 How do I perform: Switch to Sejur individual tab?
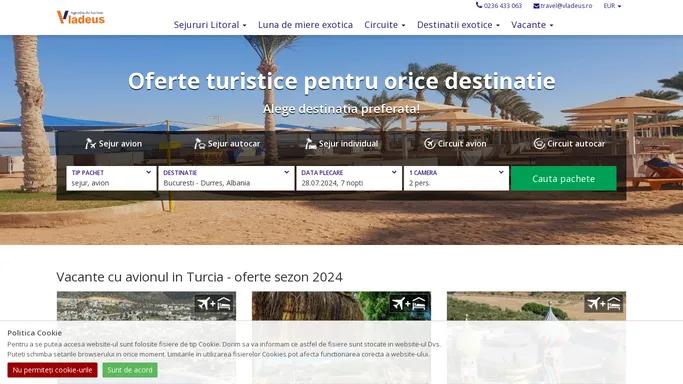tap(342, 144)
